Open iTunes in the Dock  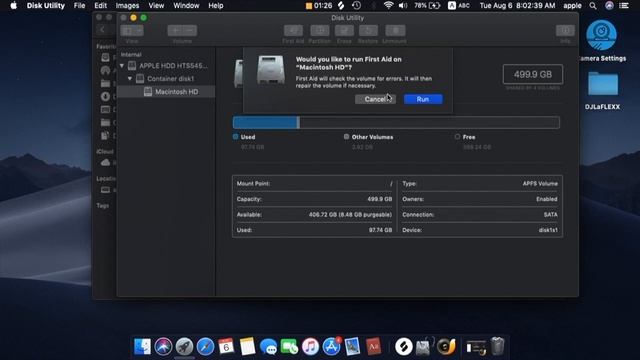310,347
